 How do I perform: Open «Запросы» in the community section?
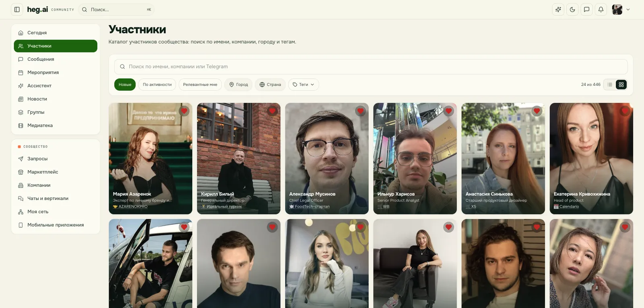[x=56, y=159]
